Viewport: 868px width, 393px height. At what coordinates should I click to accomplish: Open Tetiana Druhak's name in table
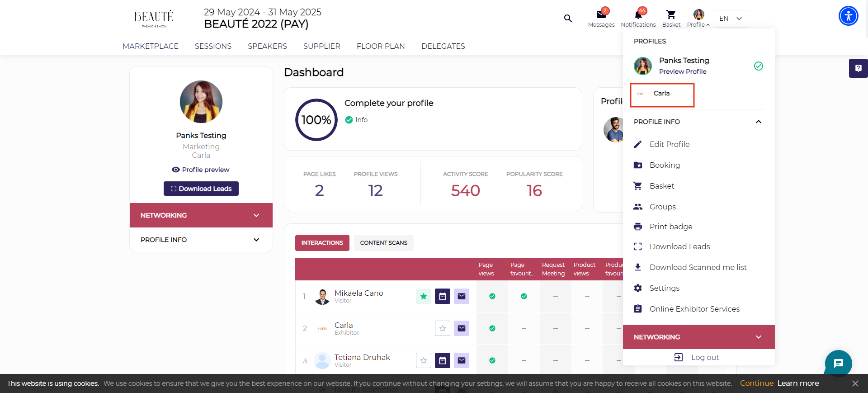click(362, 357)
